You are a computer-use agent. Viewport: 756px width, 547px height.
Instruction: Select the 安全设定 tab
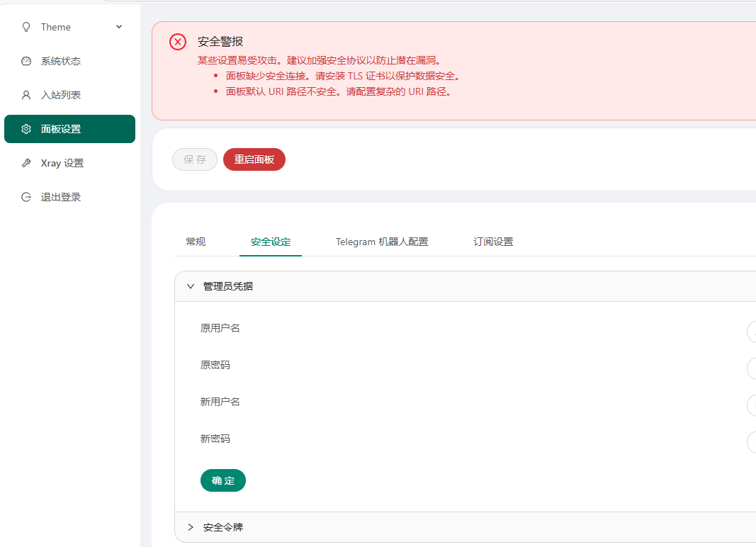pyautogui.click(x=271, y=242)
